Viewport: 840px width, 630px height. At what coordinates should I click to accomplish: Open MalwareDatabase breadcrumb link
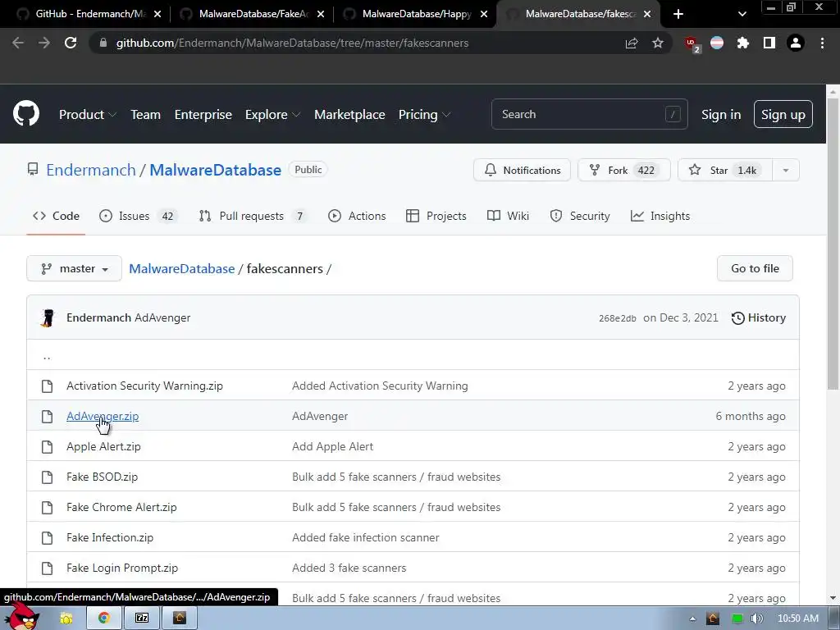tap(181, 268)
